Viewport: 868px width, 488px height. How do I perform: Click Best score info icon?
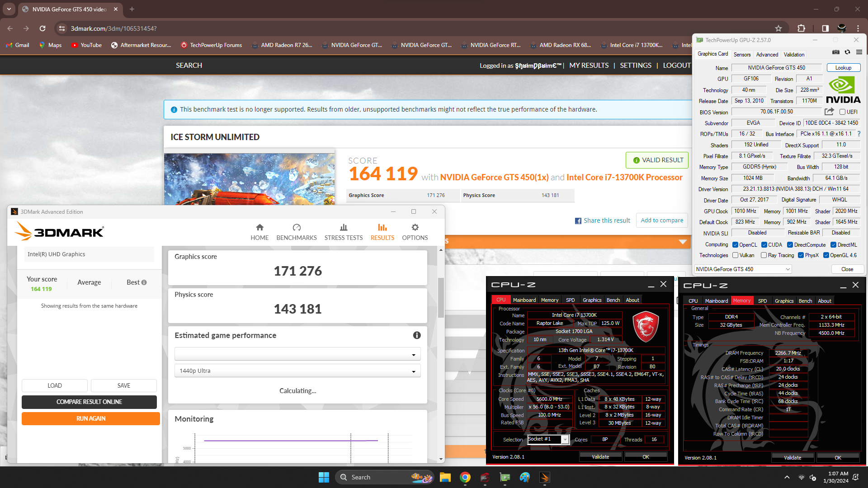click(x=144, y=282)
